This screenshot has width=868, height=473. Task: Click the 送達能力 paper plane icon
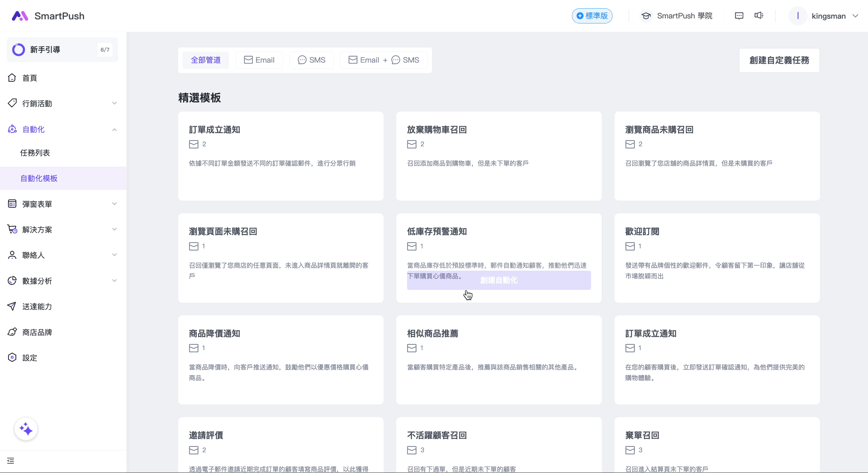[12, 306]
